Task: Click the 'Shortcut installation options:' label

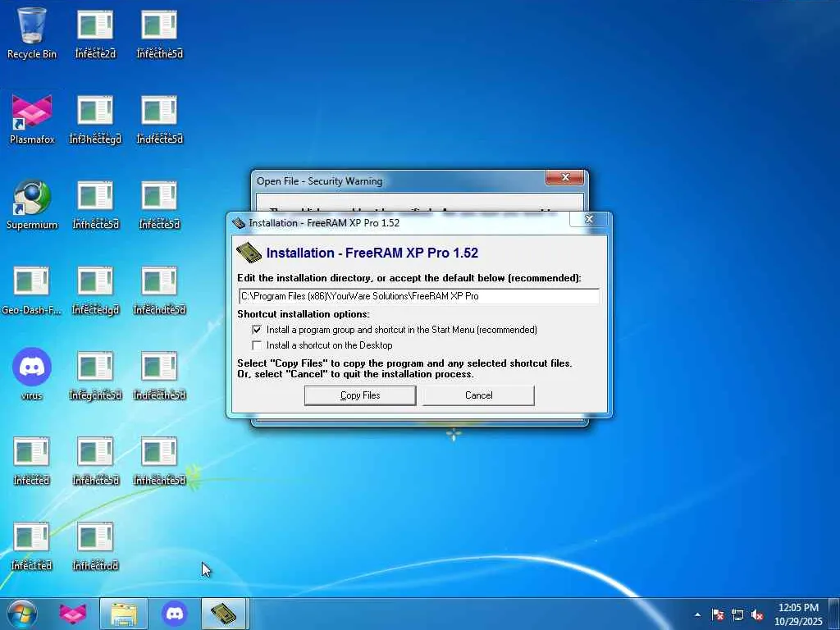Action: [x=304, y=314]
